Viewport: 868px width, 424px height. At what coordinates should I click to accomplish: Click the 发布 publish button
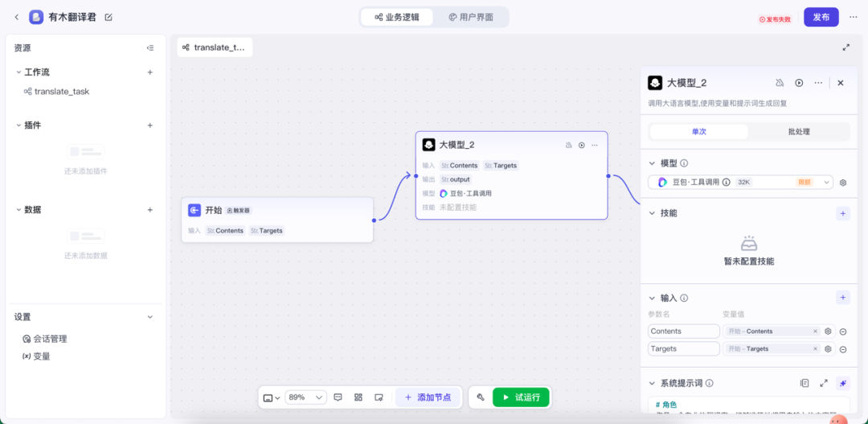821,17
